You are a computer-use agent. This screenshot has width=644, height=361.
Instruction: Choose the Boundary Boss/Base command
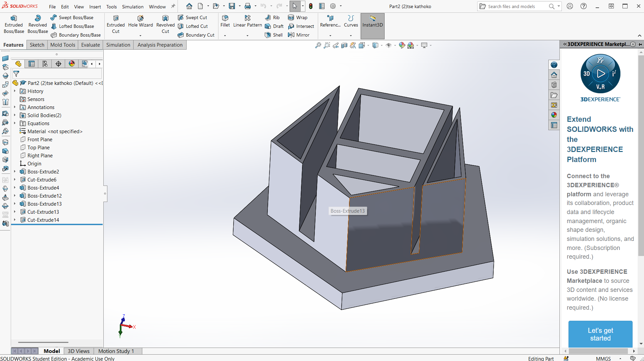[x=76, y=35]
